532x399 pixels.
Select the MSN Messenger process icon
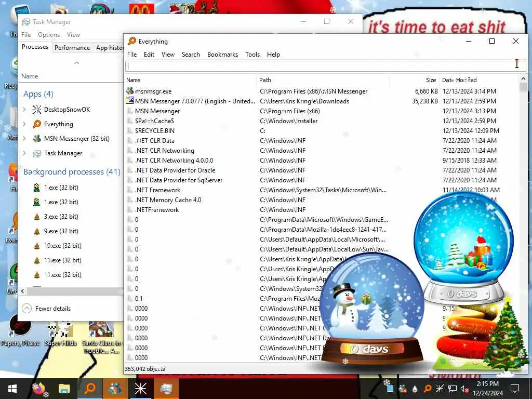click(x=37, y=138)
